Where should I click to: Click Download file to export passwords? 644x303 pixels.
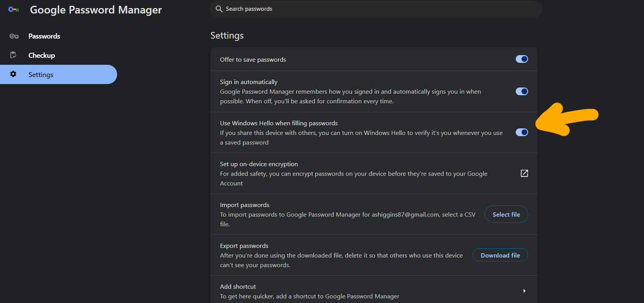point(500,255)
